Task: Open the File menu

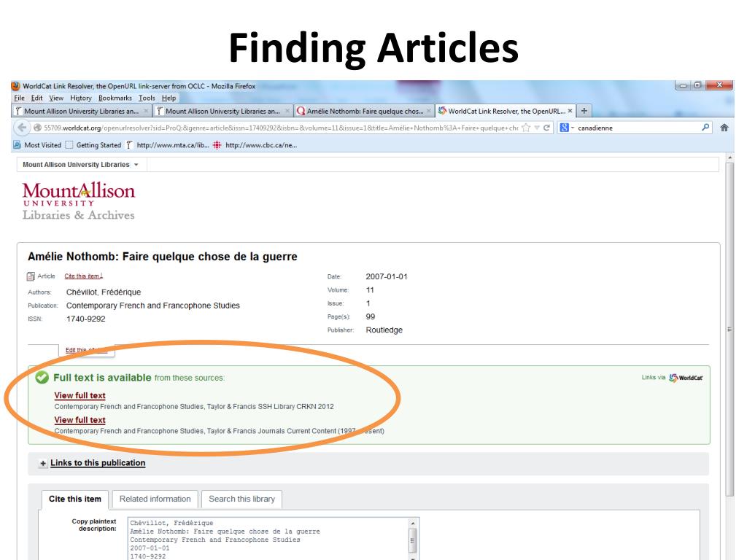Action: (19, 98)
